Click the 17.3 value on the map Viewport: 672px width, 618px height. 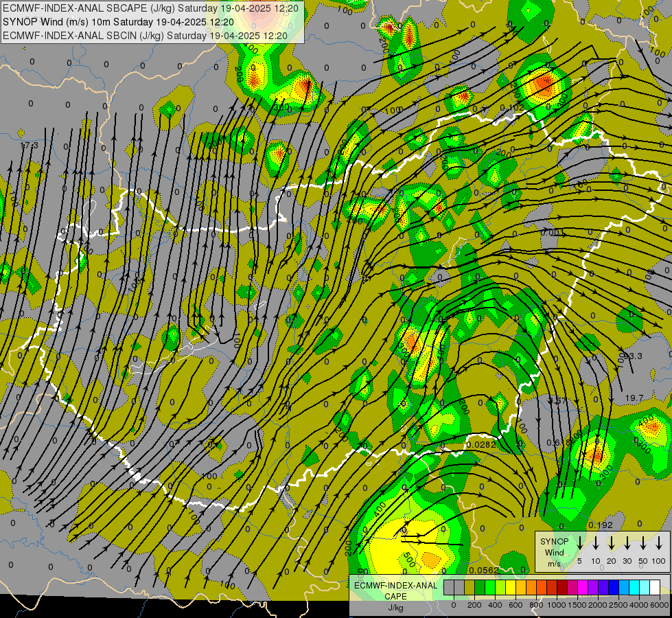[x=29, y=146]
